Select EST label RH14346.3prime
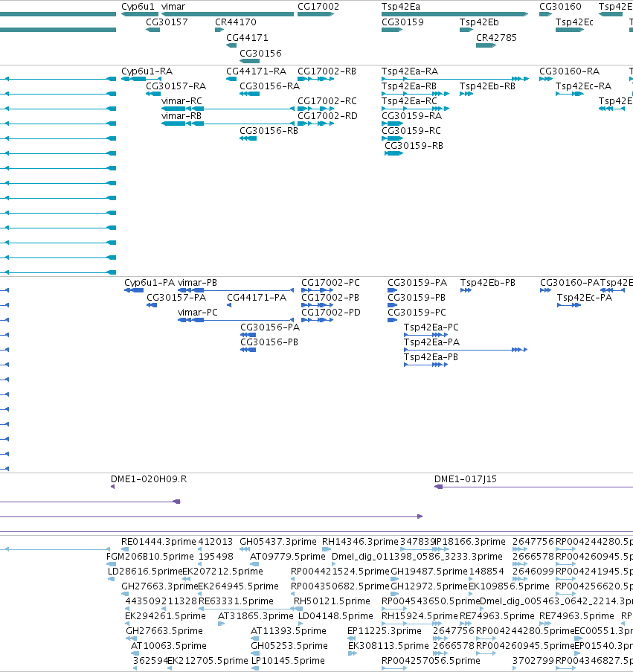633x672 pixels. pos(360,542)
